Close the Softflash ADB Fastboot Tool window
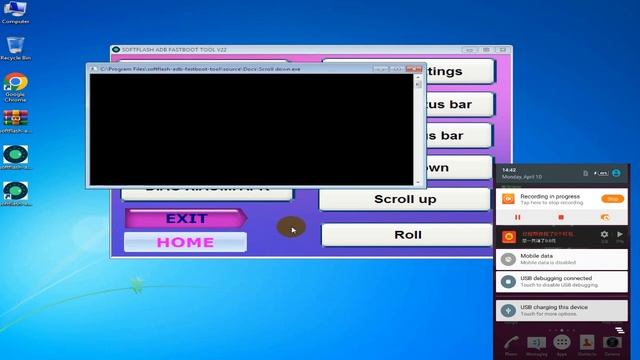Screen dimensions: 640x360 point(502,50)
